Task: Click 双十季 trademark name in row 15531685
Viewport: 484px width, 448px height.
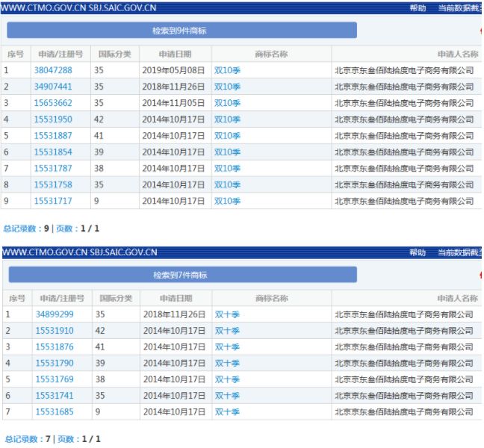Action: [227, 412]
